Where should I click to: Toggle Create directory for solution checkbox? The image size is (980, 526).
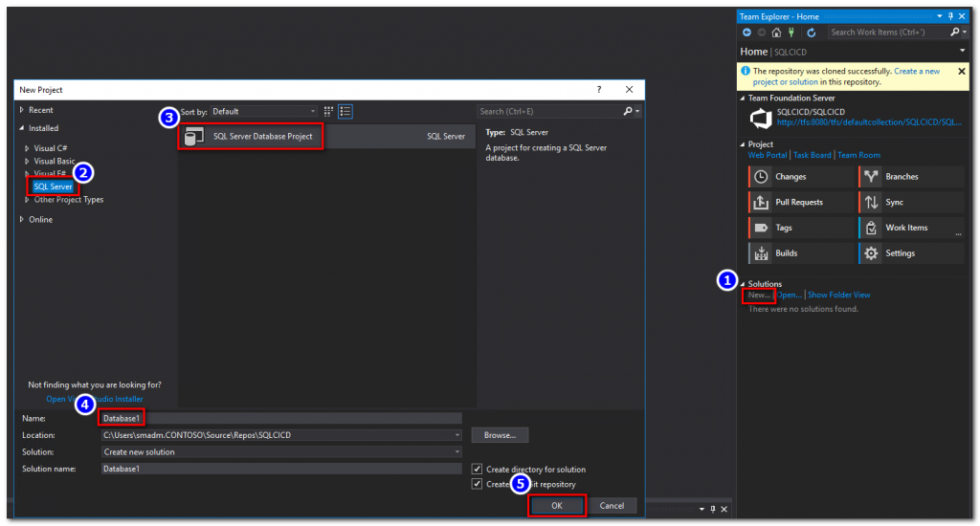477,470
